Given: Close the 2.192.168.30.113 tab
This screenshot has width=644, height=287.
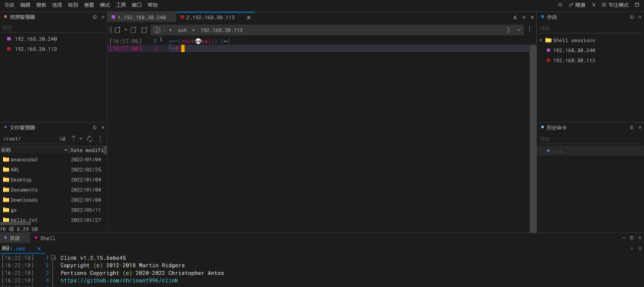Looking at the screenshot, I should click(248, 18).
